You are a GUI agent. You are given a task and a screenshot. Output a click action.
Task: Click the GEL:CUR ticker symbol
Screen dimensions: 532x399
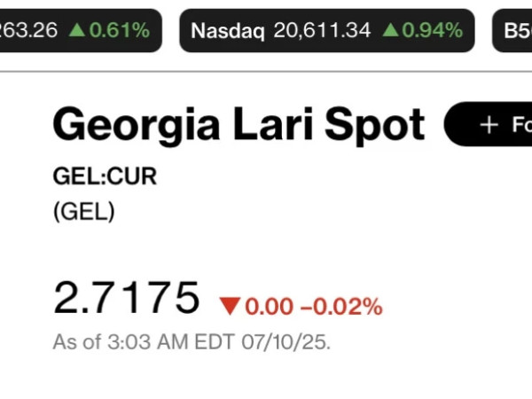click(105, 176)
